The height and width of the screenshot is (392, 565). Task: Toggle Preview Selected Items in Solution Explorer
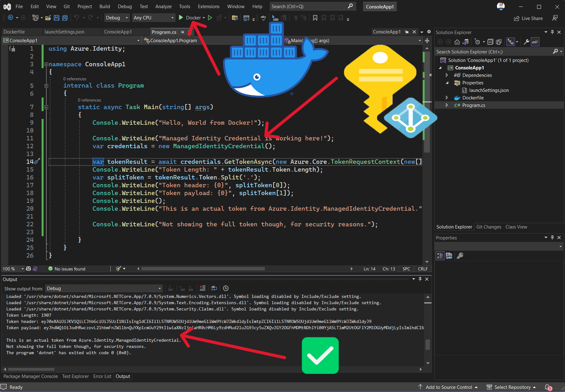click(535, 42)
